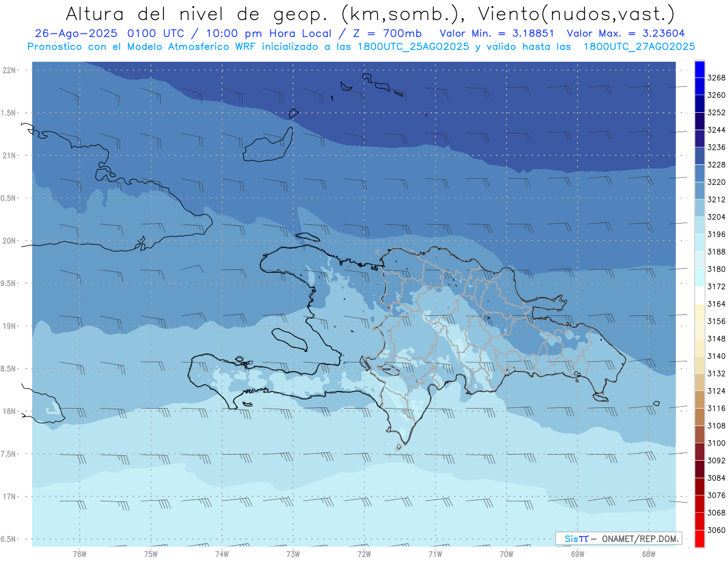Click the 3164 legend value
728x562 pixels.
716,304
